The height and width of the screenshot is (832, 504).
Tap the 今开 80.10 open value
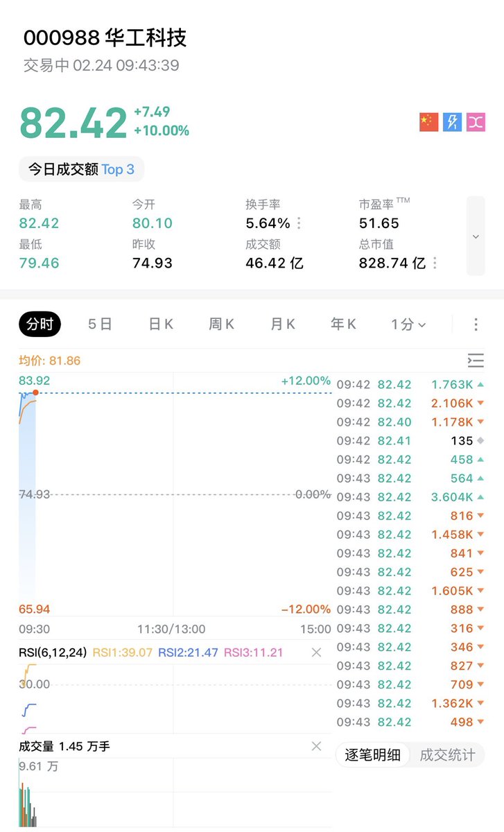click(x=153, y=223)
